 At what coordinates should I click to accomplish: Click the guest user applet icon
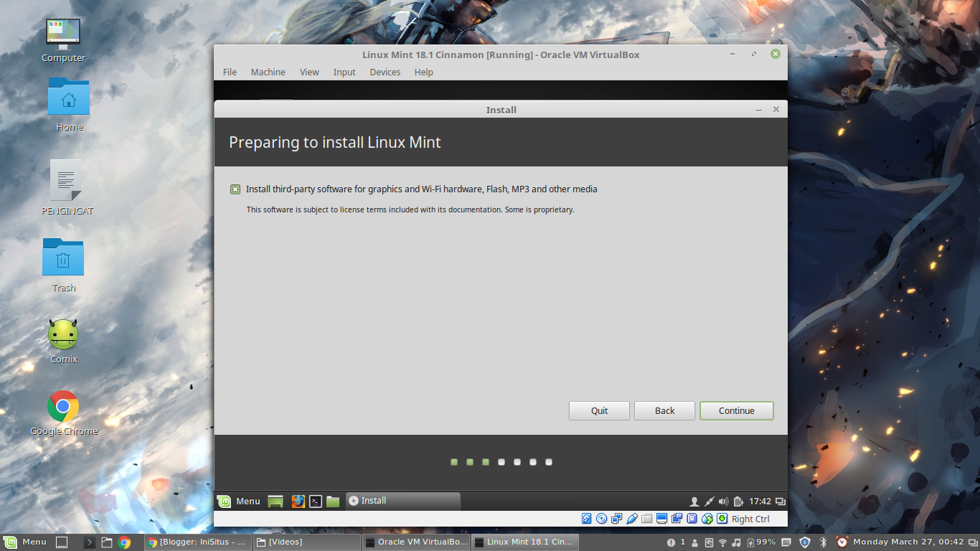coord(694,501)
